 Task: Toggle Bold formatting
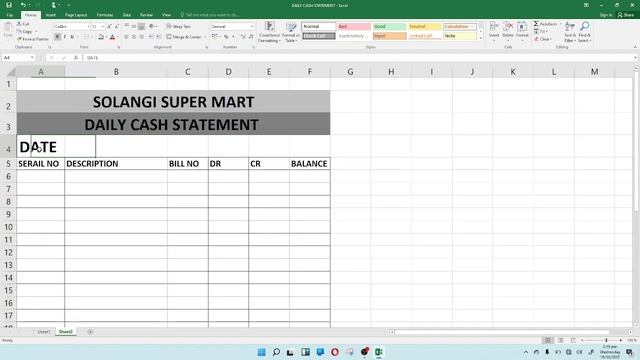point(57,37)
